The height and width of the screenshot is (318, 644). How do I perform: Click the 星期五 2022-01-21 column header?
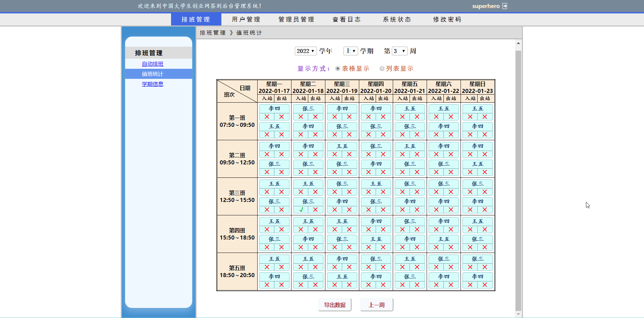410,87
